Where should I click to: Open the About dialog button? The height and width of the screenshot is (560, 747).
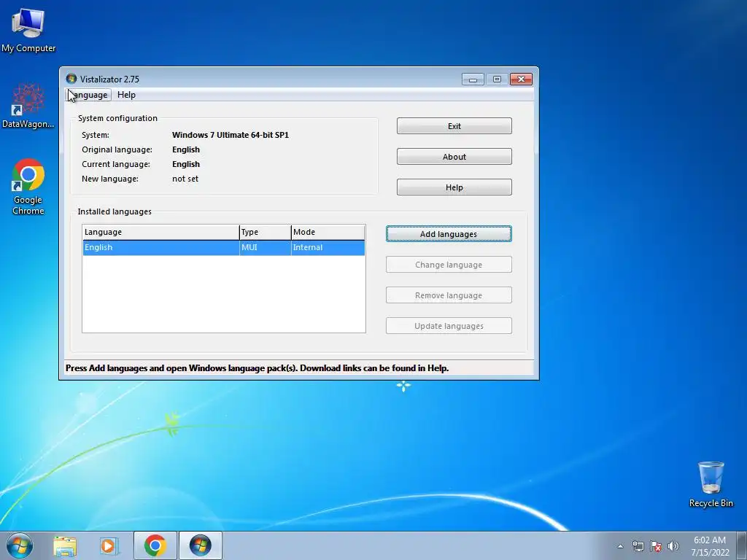point(454,157)
